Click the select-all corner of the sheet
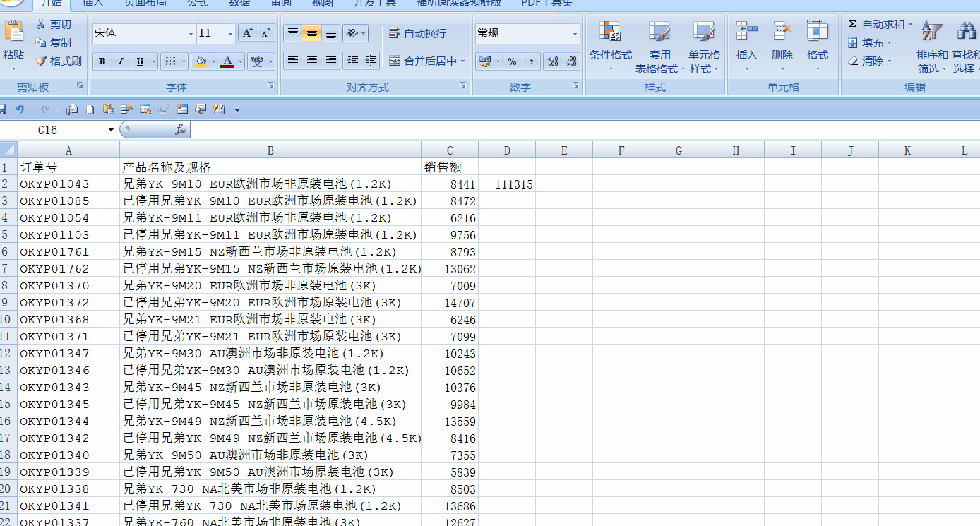This screenshot has width=980, height=526. point(8,150)
